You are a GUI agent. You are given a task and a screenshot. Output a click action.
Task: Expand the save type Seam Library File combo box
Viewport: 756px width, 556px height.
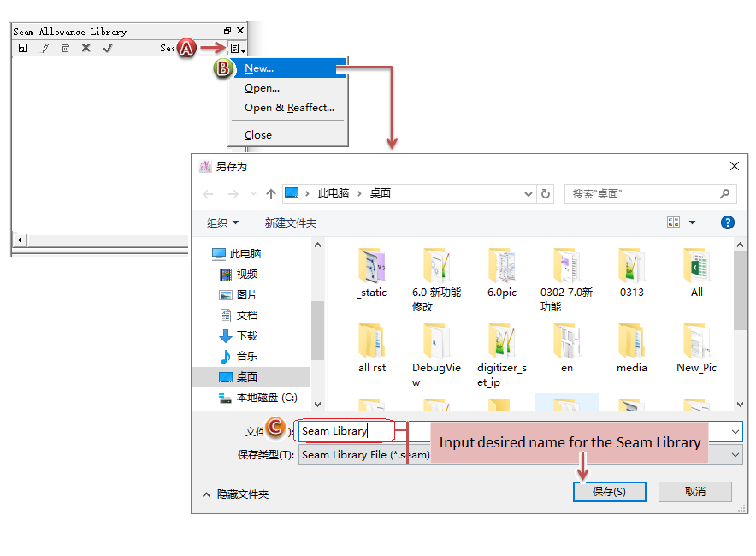click(520, 455)
